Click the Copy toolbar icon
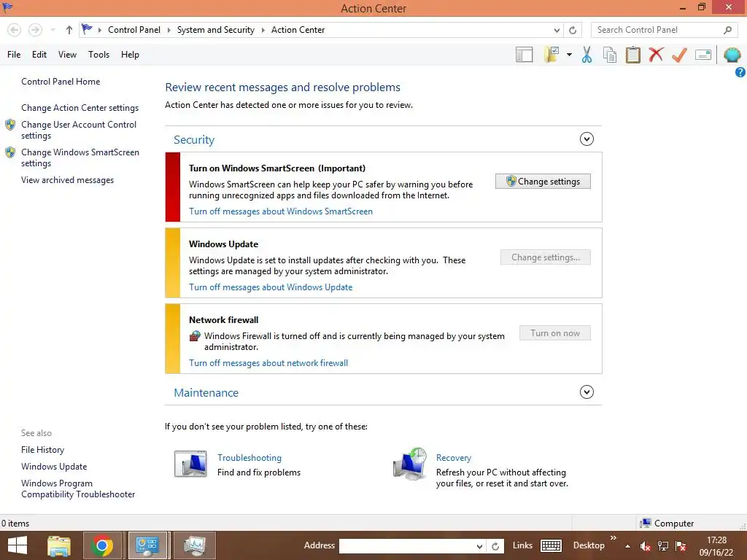 [610, 55]
